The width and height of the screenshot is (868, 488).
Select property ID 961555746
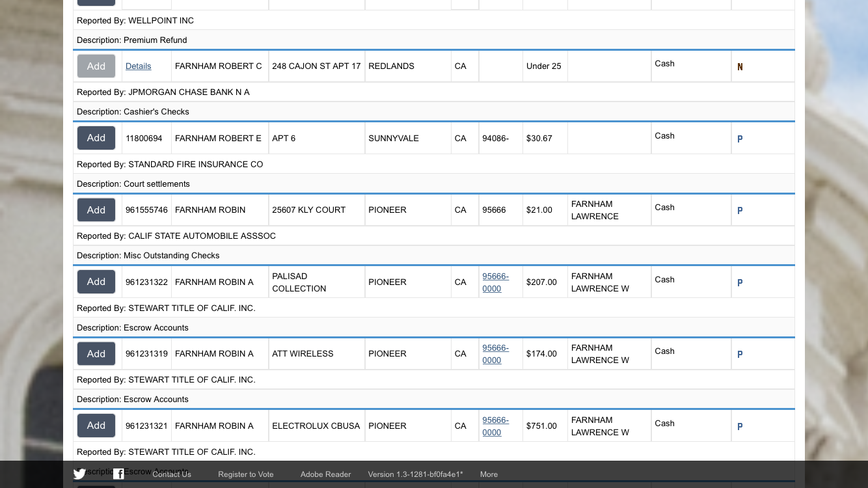(x=146, y=210)
